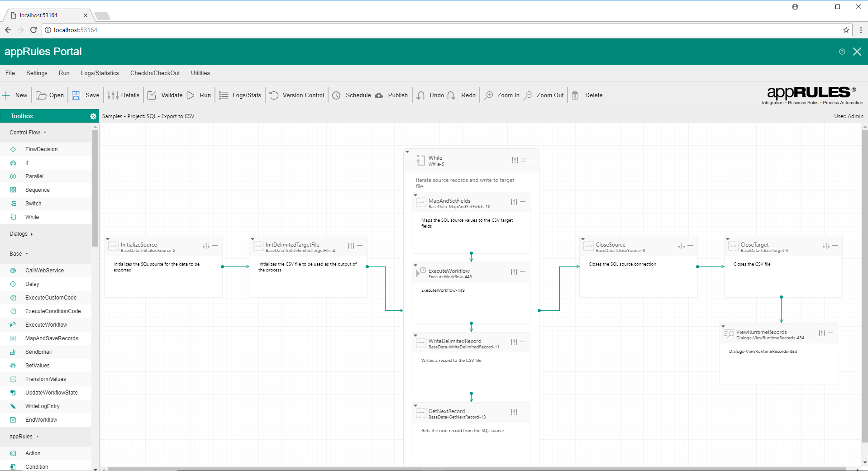
Task: Select MapAndSaveRecords in the toolbox
Action: 46,338
